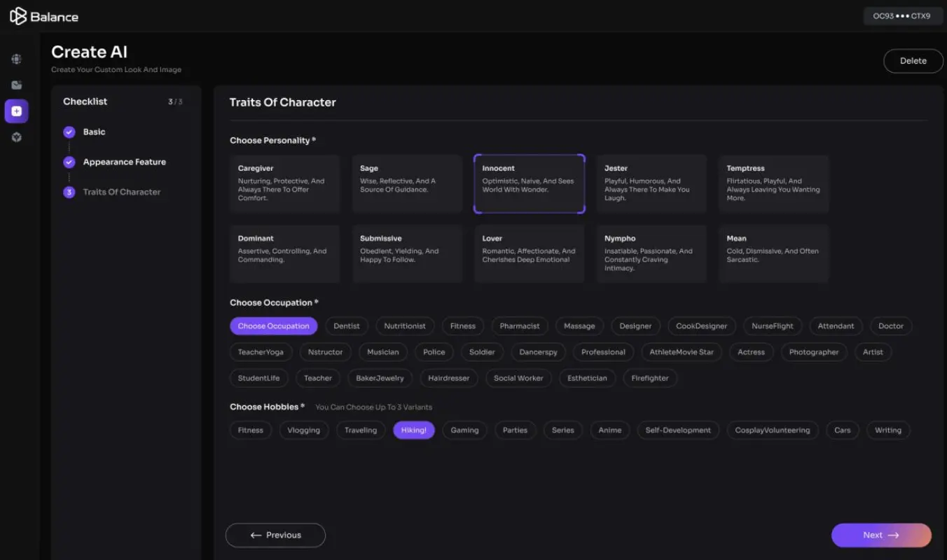
Task: Select the Nympho personality card
Action: pos(651,253)
